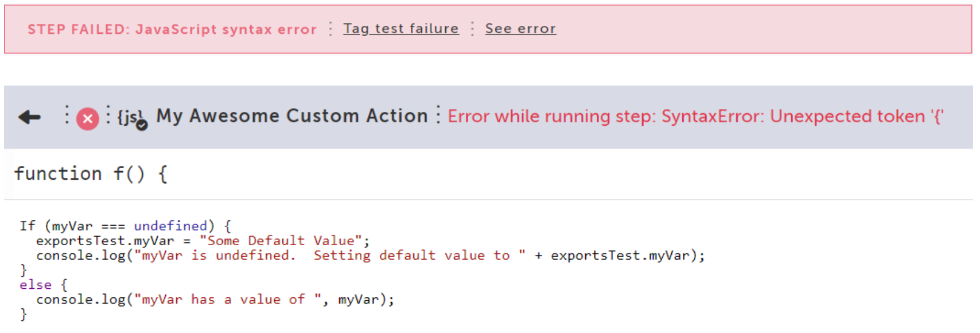Click the else { line in the code
This screenshot has height=333, width=980.
(44, 285)
